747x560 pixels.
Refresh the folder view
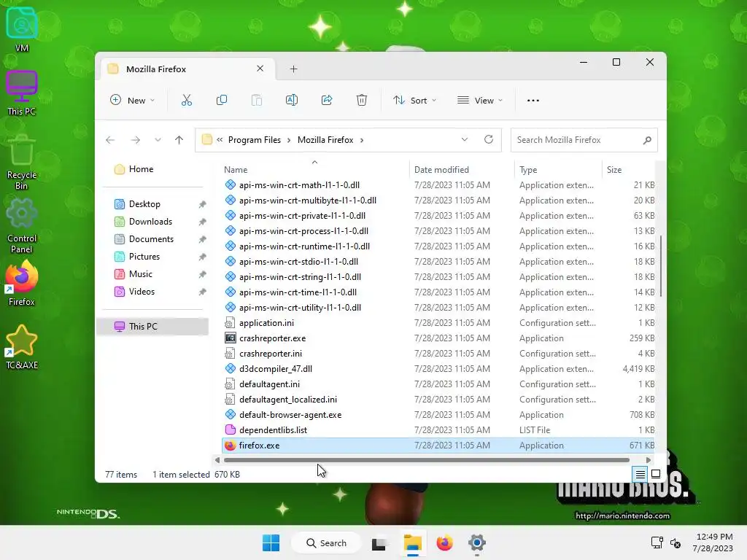(x=488, y=139)
